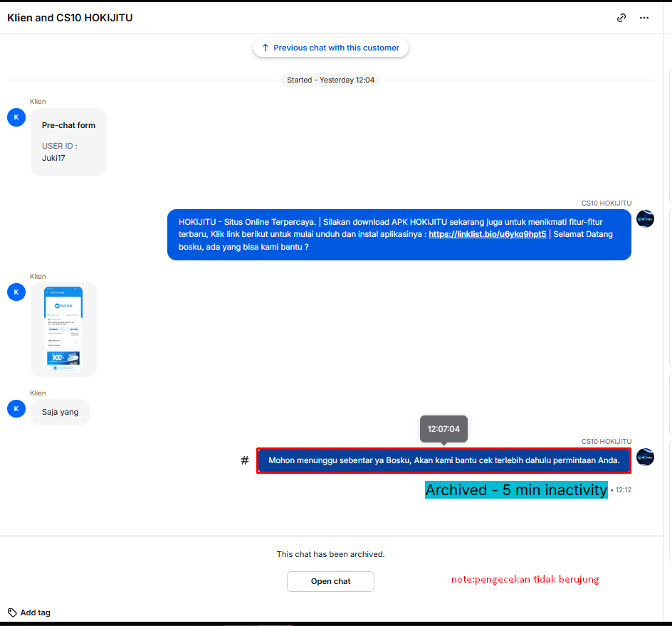Click the Klien avatar beside Pre-chat form
The width and height of the screenshot is (672, 626).
click(16, 117)
